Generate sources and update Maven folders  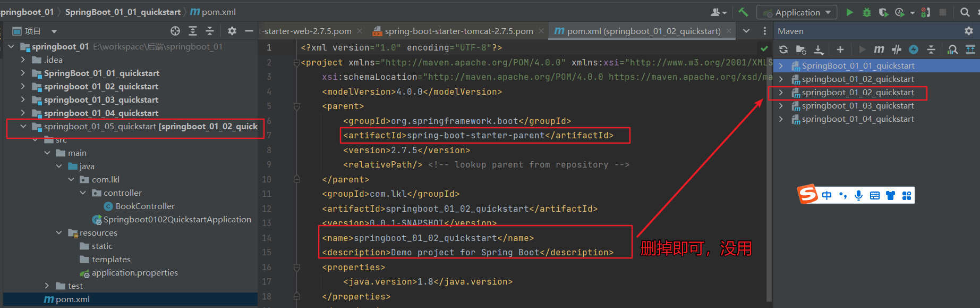(x=801, y=49)
